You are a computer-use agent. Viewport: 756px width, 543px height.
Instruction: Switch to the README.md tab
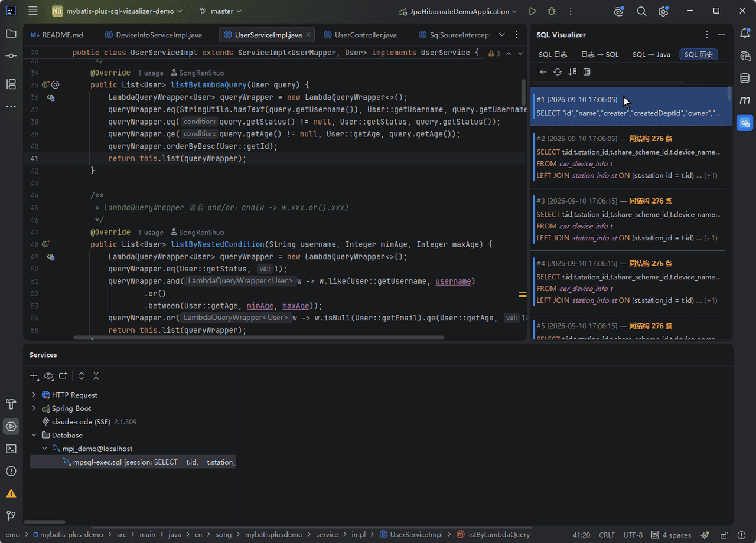point(57,35)
